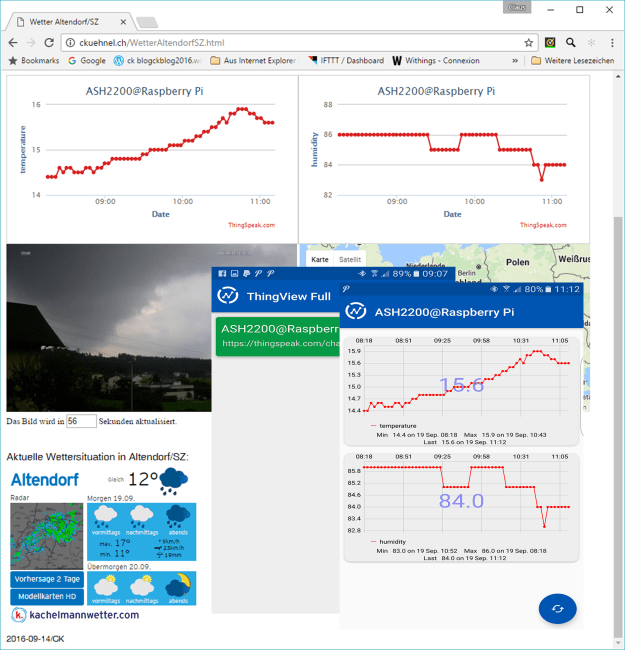Image resolution: width=625 pixels, height=650 pixels.
Task: Open the Bookmarks bar entry
Action: (x=34, y=61)
